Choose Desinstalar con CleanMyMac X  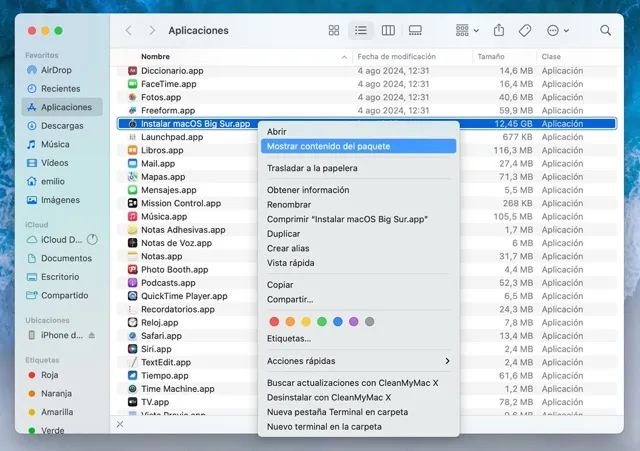pyautogui.click(x=358, y=398)
